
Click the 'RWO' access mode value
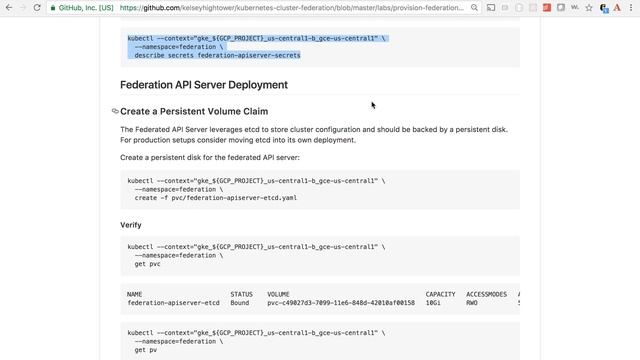471,303
